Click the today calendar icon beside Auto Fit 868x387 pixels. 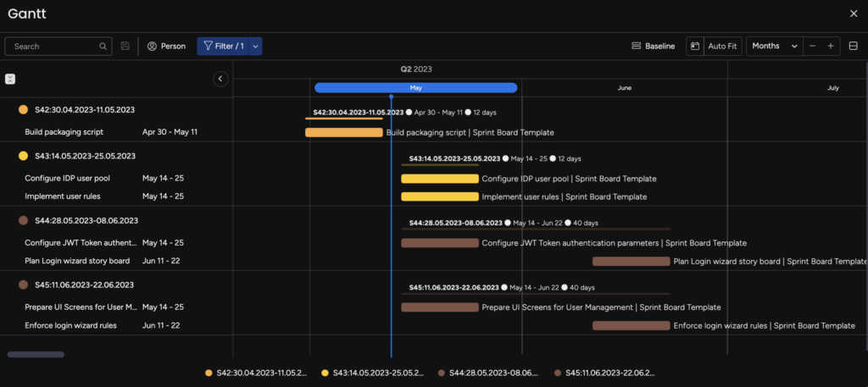point(693,46)
